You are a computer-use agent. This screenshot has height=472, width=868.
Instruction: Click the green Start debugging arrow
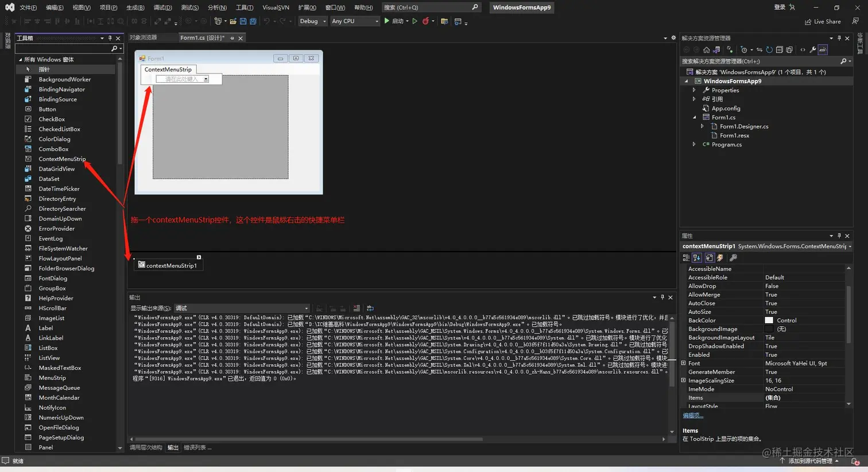click(387, 21)
